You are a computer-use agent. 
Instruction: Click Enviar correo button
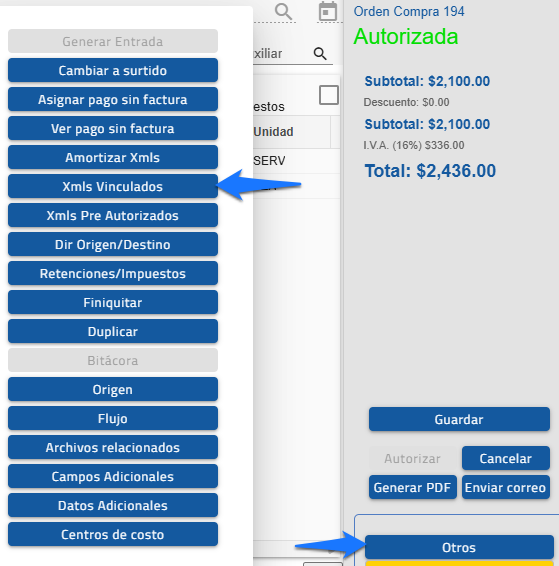[x=506, y=487]
